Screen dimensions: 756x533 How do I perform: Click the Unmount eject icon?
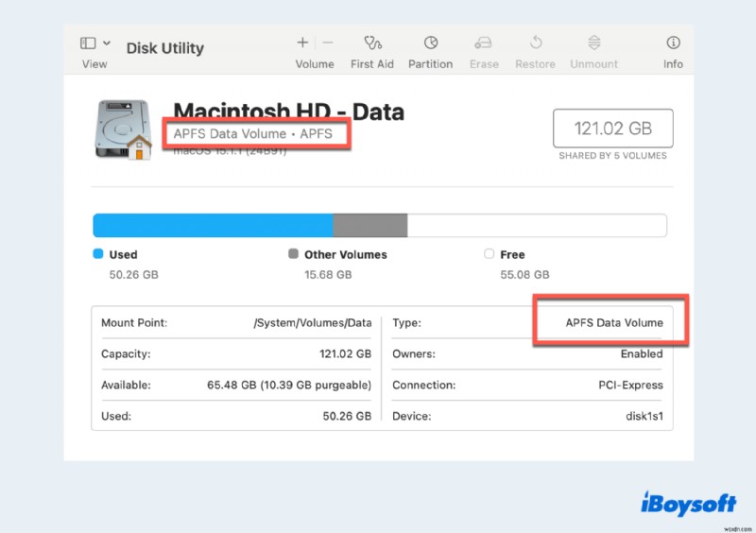(594, 43)
